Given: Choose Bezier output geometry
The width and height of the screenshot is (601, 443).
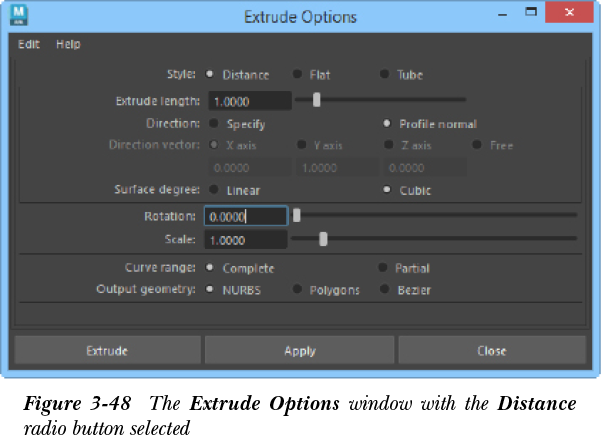Looking at the screenshot, I should [385, 290].
